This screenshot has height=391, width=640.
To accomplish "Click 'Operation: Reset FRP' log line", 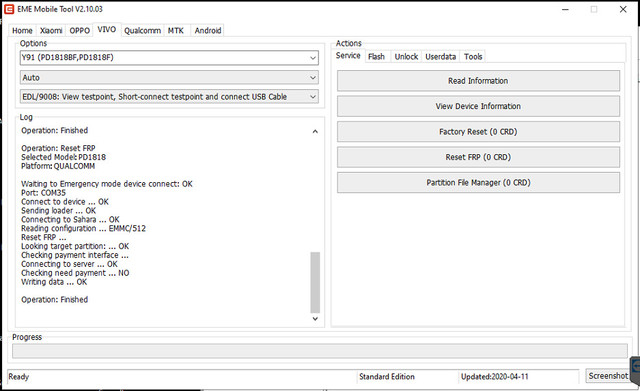I will point(58,148).
